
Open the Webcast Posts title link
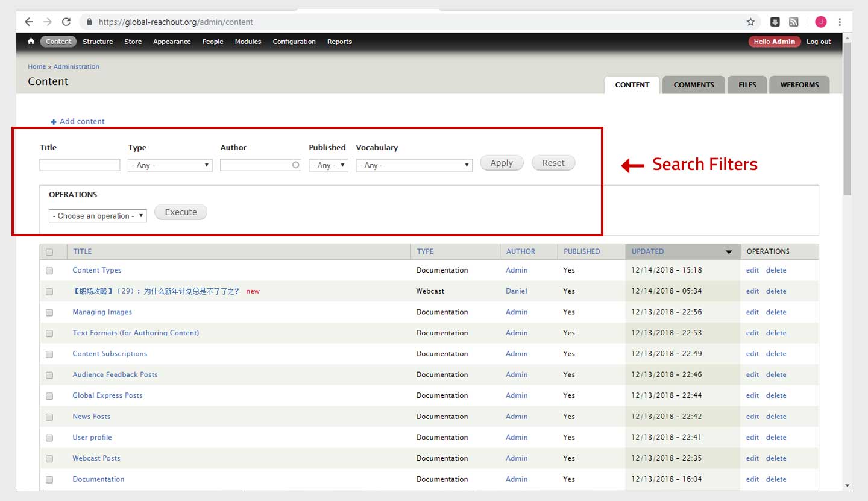96,458
